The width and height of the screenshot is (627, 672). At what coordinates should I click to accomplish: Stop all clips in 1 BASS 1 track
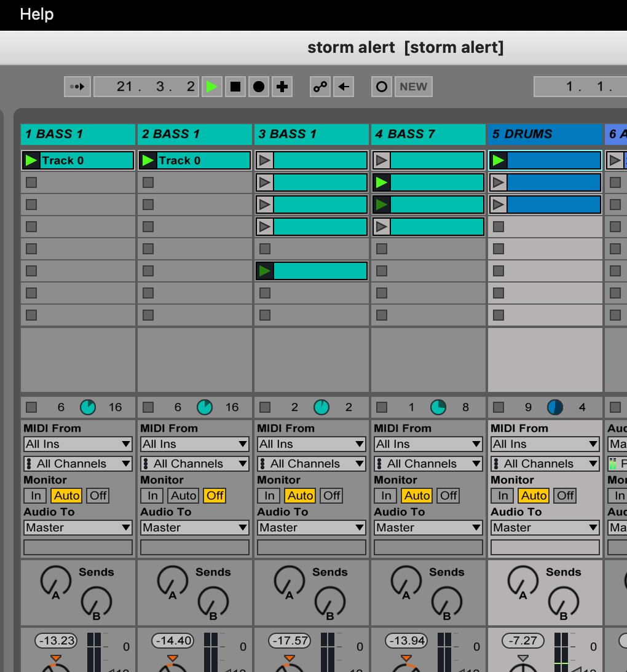31,407
